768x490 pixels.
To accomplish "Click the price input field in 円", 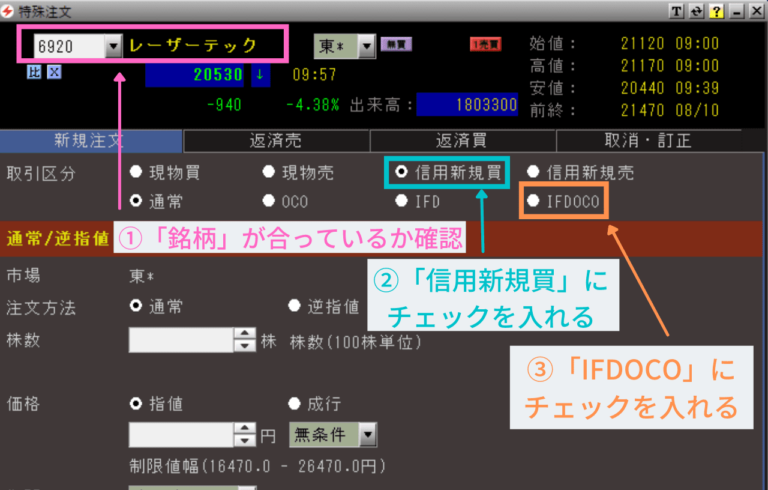I will coord(181,435).
